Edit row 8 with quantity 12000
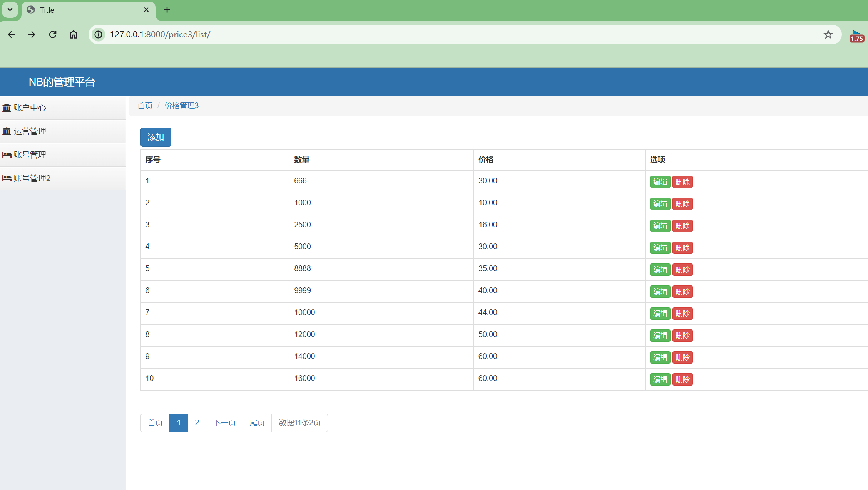This screenshot has height=490, width=868. pyautogui.click(x=660, y=336)
